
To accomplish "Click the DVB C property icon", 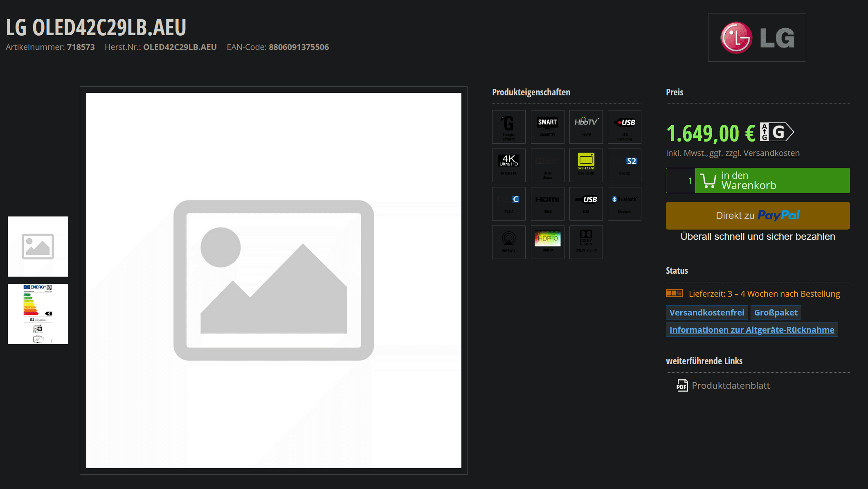I will point(508,204).
